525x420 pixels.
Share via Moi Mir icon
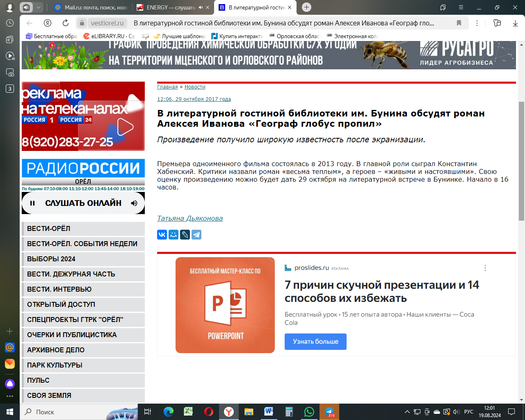point(173,235)
